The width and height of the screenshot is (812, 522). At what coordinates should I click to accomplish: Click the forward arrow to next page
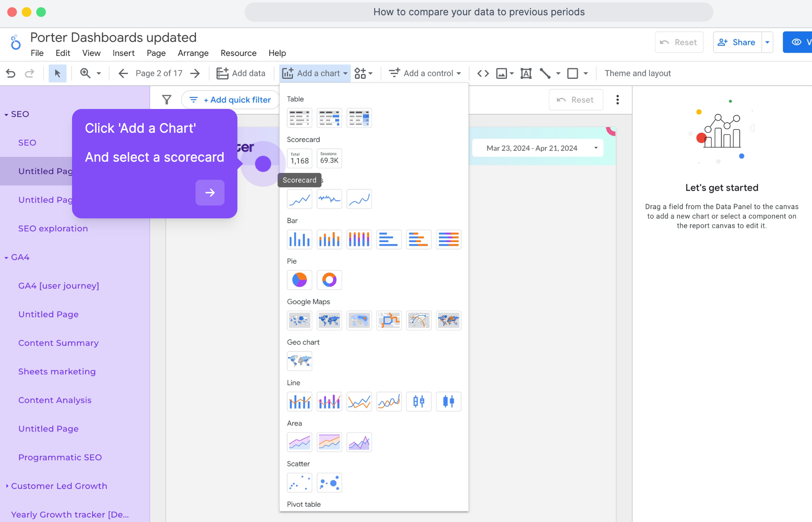click(x=195, y=73)
